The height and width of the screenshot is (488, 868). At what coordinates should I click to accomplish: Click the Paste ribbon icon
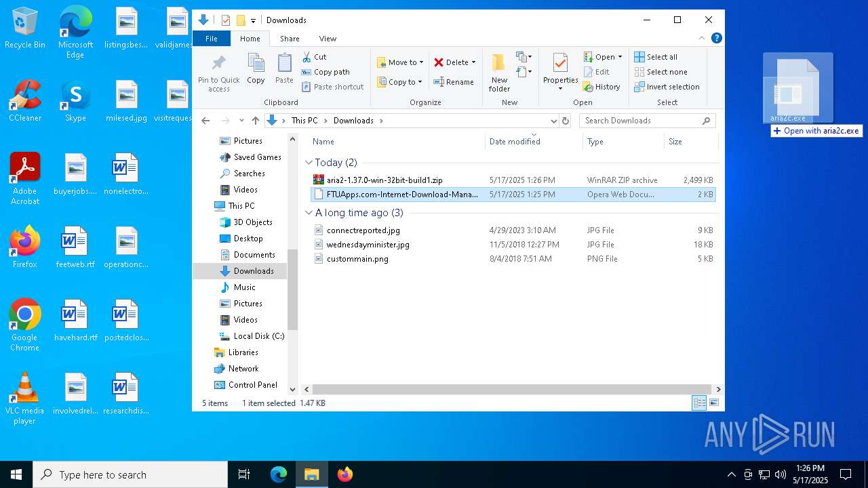pos(284,68)
